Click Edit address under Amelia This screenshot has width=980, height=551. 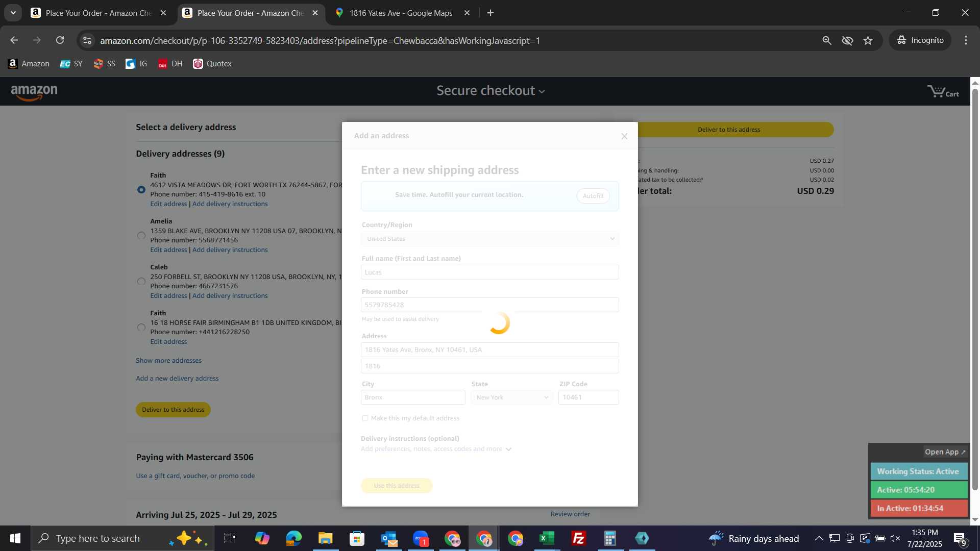point(168,250)
